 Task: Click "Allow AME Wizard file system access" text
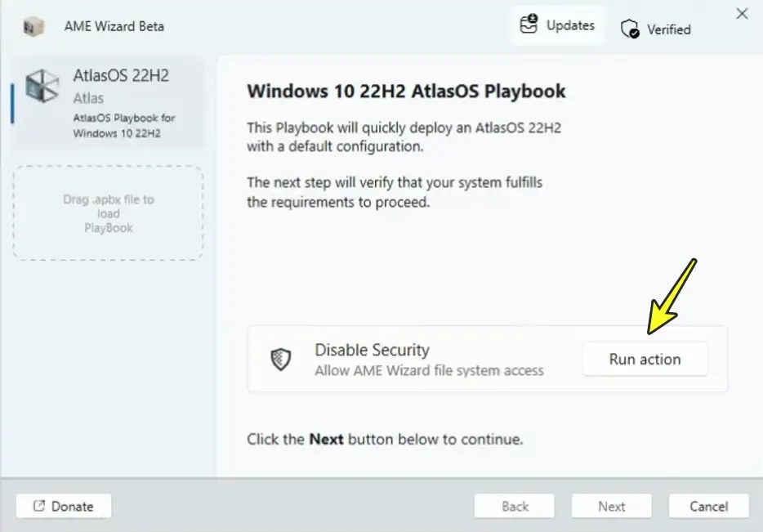coord(429,371)
